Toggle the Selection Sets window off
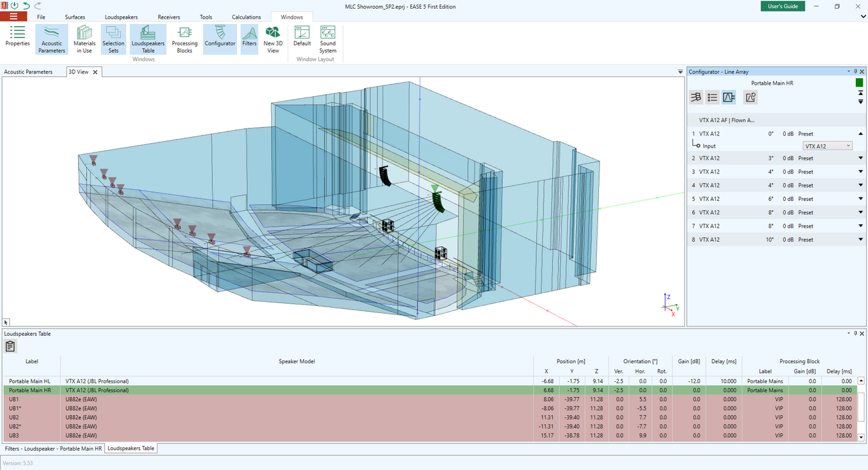The image size is (868, 470). 113,39
